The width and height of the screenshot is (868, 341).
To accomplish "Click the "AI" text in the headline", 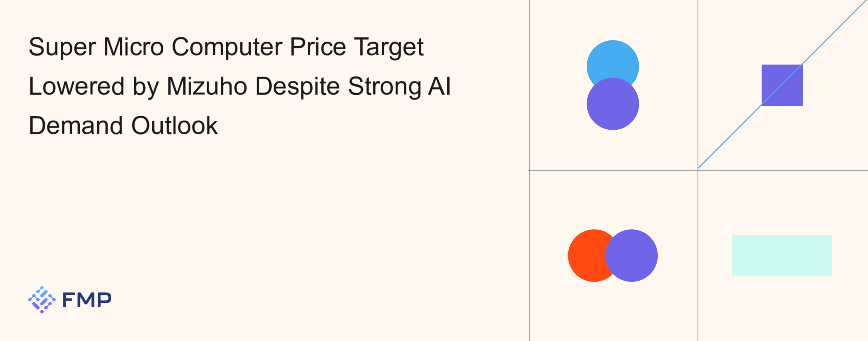I will (x=439, y=86).
